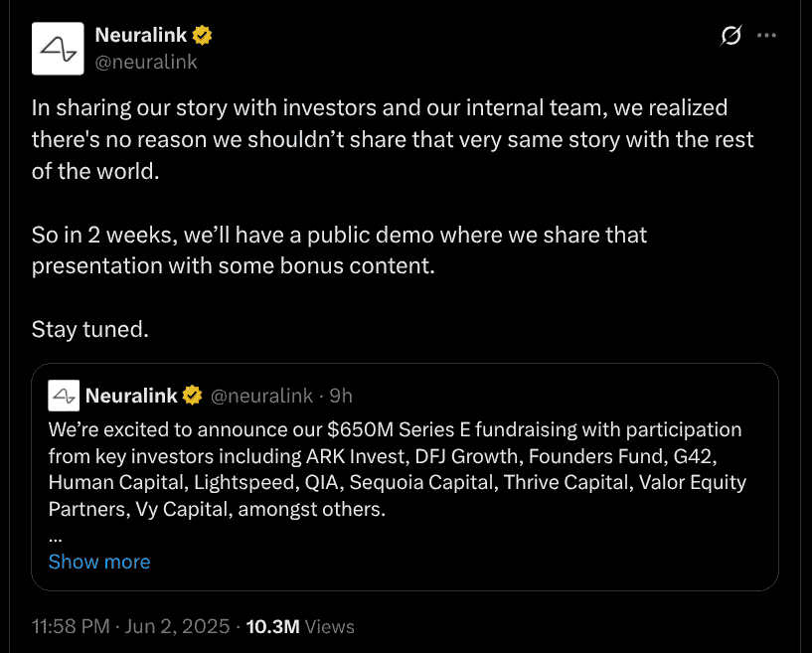The width and height of the screenshot is (812, 653).
Task: Click the small avatar inside the quoted post
Action: [64, 396]
